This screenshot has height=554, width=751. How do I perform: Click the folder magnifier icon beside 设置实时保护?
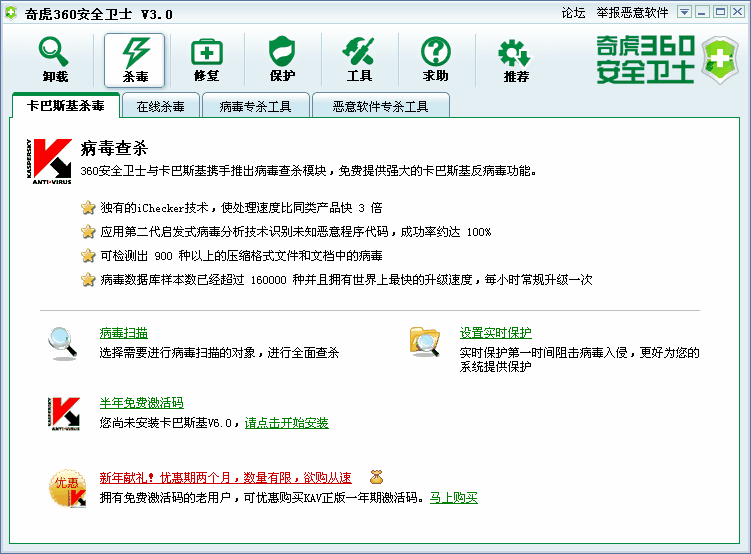[425, 341]
